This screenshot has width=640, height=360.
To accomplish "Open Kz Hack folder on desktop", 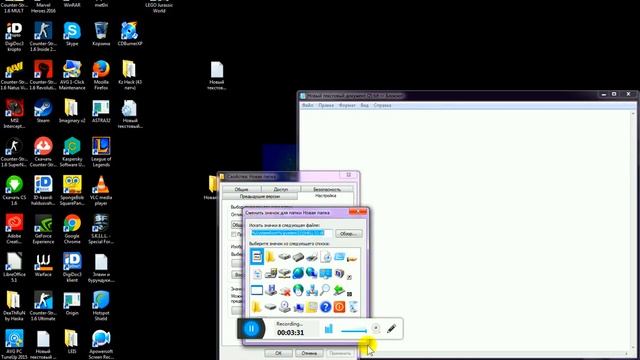I will [x=130, y=76].
